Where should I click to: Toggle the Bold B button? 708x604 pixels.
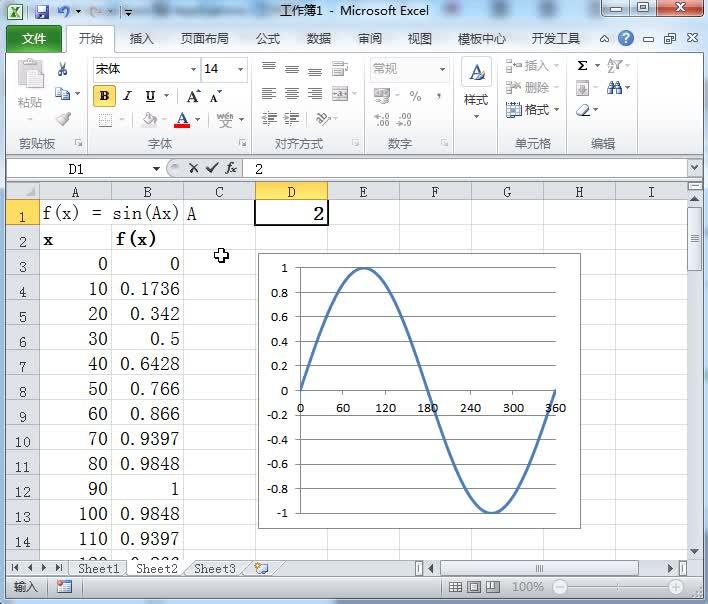coord(104,96)
